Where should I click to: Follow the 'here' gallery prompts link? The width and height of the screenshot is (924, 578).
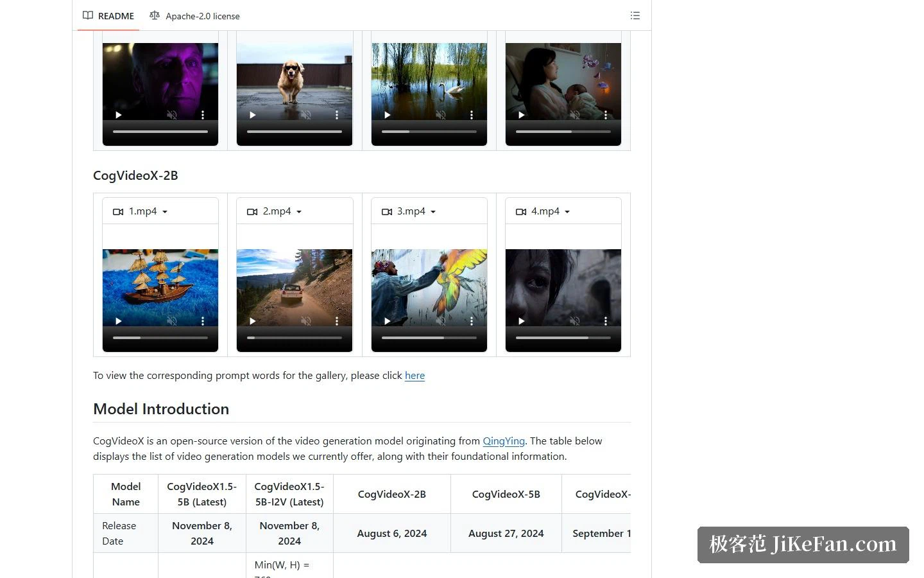coord(415,376)
